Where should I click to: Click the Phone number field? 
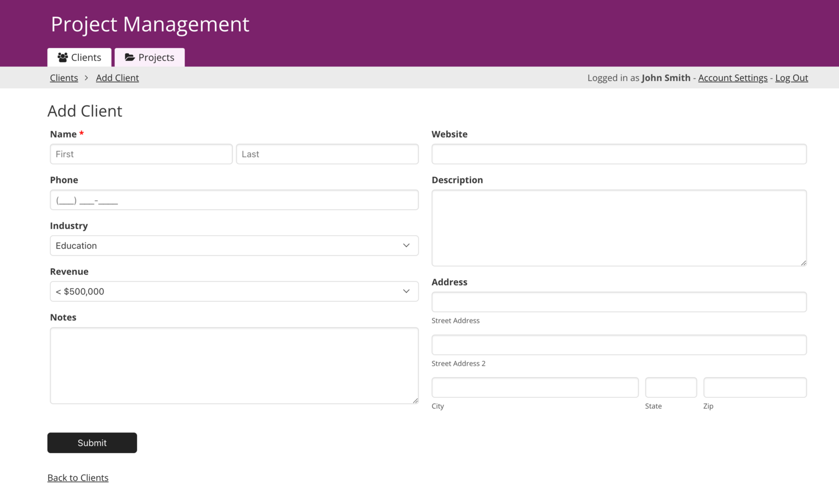234,200
